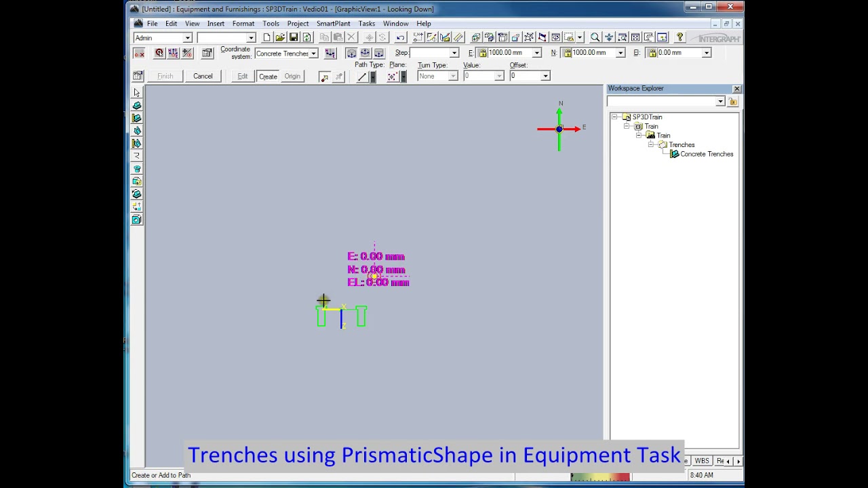Click the Pan view icon
The image size is (868, 488).
coord(609,38)
